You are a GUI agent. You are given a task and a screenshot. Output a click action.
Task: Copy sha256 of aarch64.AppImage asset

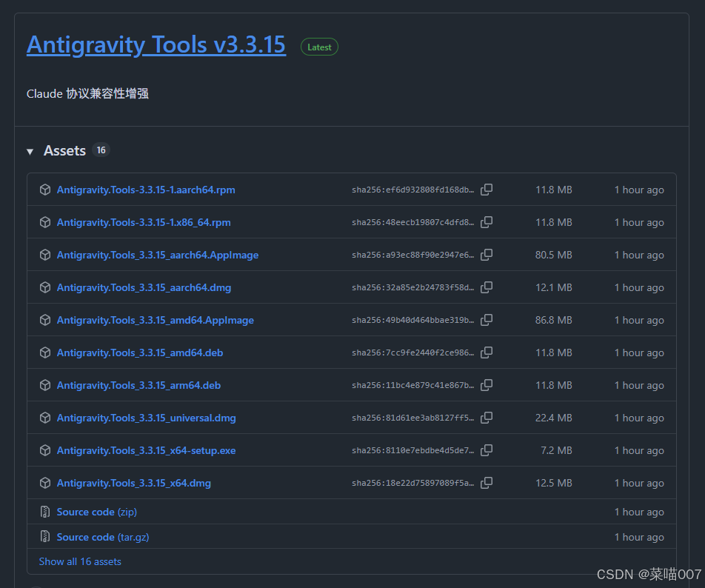coord(487,255)
